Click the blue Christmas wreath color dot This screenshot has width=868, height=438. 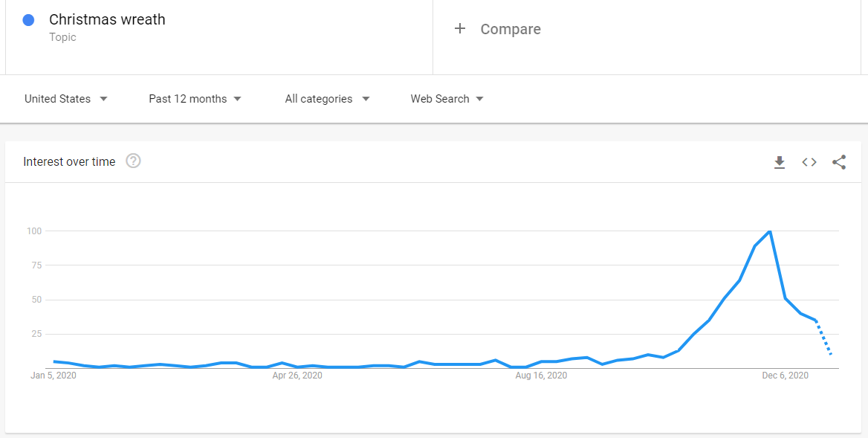28,21
